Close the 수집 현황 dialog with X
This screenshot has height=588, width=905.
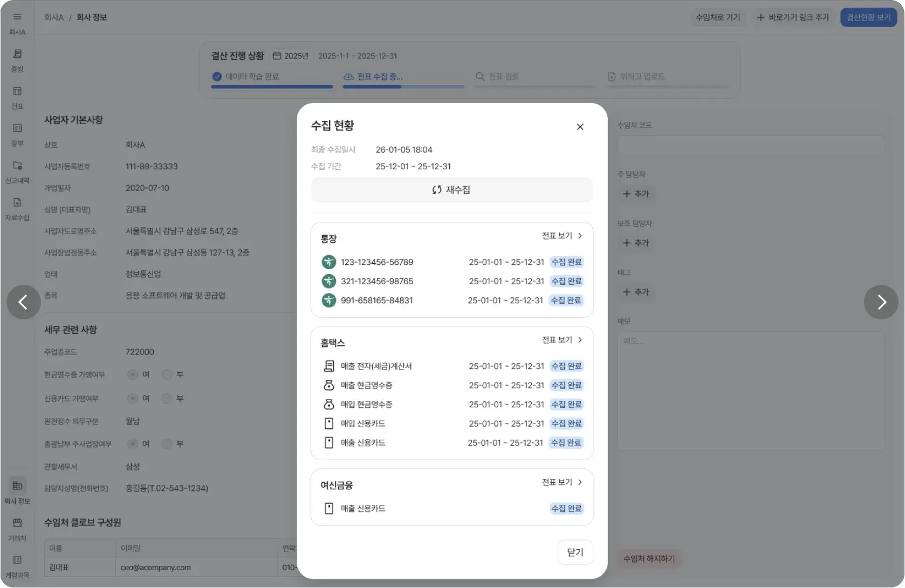click(x=580, y=127)
